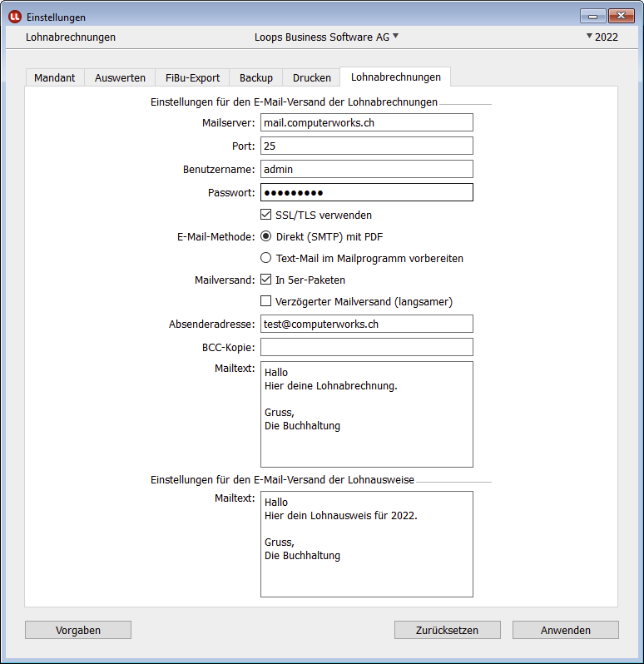
Task: Enable Verzögerter Mailversand option
Action: 266,301
